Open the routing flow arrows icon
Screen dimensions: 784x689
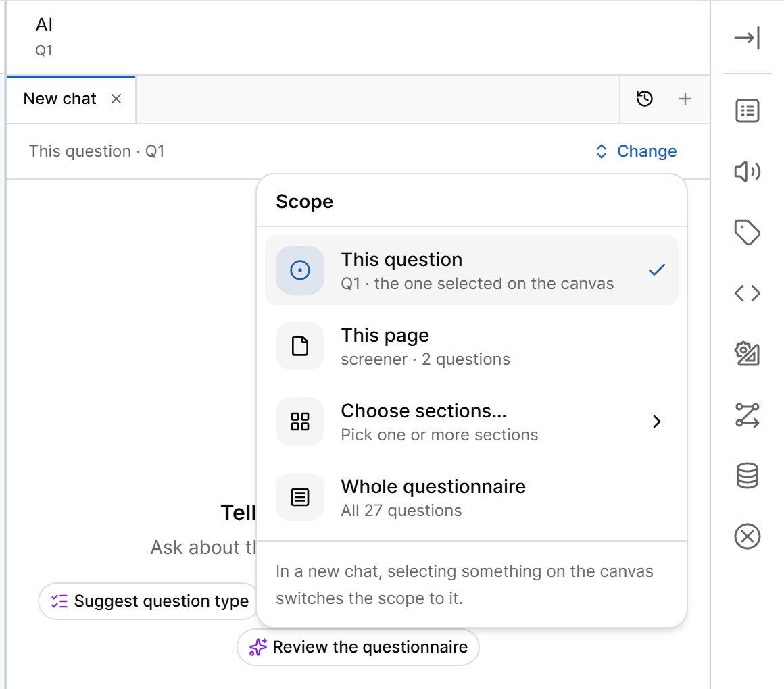747,415
